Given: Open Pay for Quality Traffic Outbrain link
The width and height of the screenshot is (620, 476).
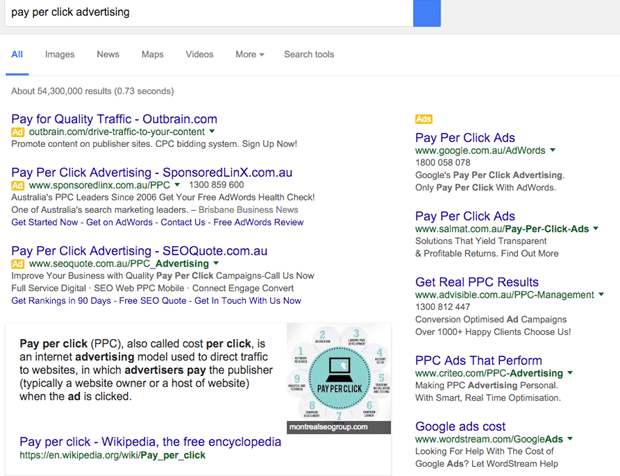Looking at the screenshot, I should click(x=114, y=118).
